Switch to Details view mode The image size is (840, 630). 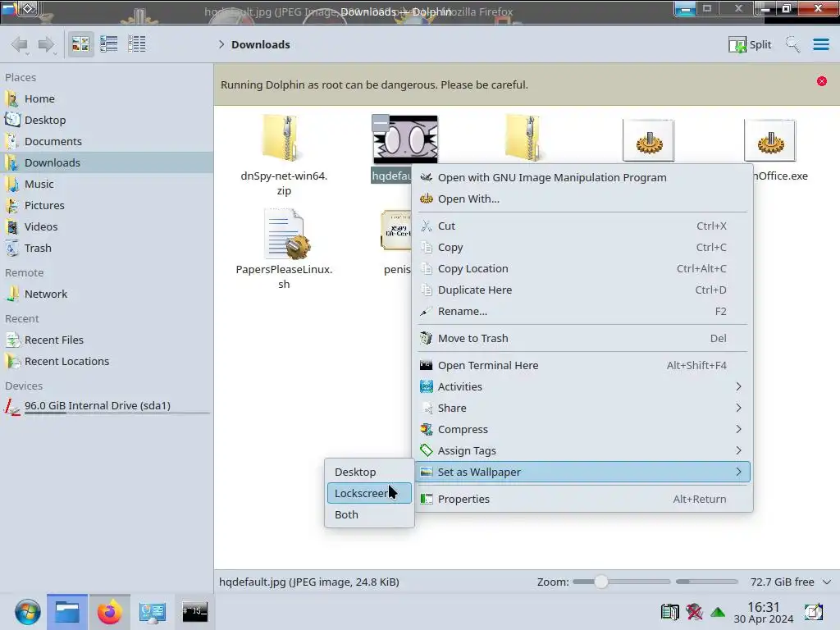point(137,44)
